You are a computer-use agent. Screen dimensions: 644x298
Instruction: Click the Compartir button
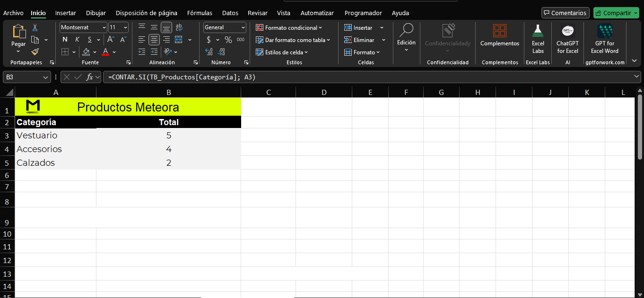pyautogui.click(x=616, y=13)
